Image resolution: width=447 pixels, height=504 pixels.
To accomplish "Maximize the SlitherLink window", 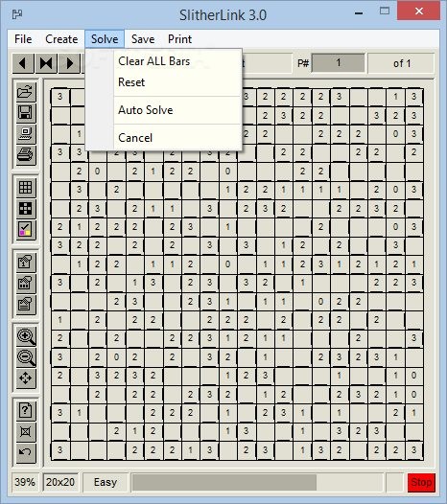I will pos(385,11).
